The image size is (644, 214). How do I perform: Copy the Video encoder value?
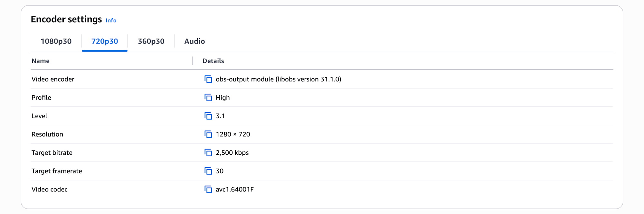pos(208,79)
